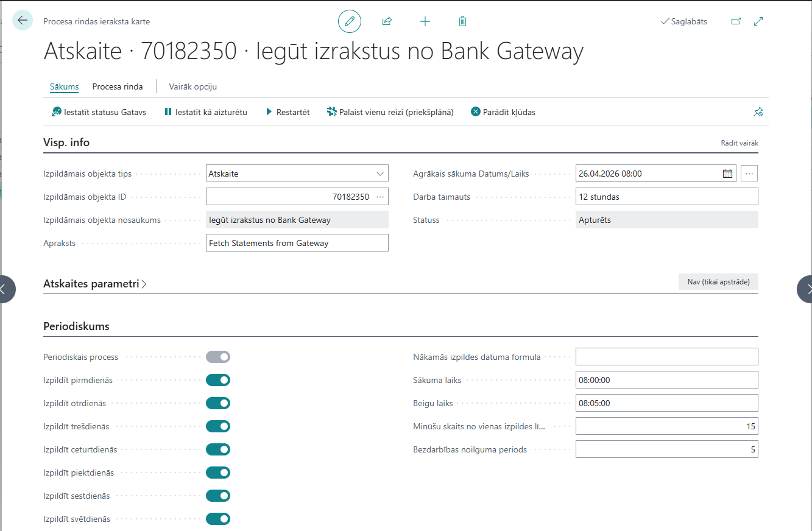Image resolution: width=812 pixels, height=531 pixels.
Task: Click Bezdarbības noilguma periods field
Action: click(667, 449)
